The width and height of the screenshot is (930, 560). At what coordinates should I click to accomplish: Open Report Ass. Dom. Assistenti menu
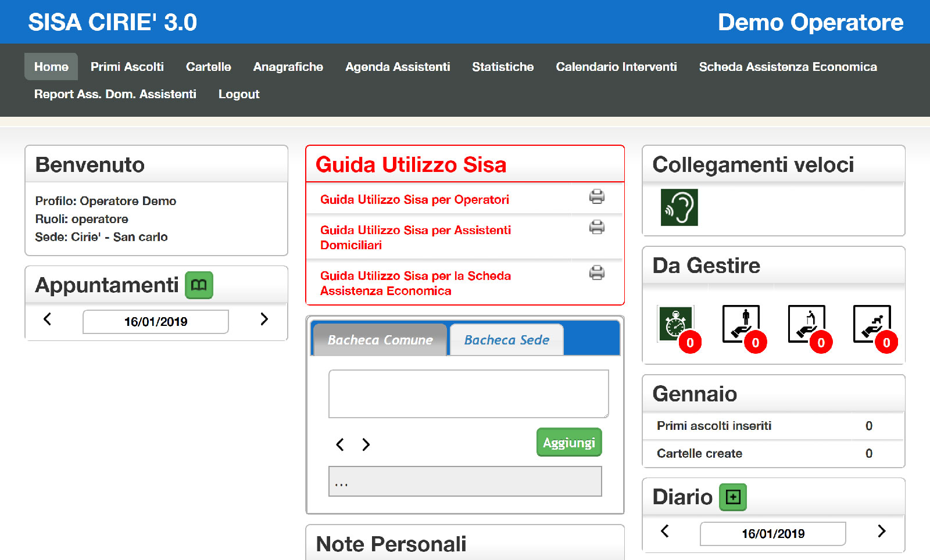pyautogui.click(x=115, y=94)
